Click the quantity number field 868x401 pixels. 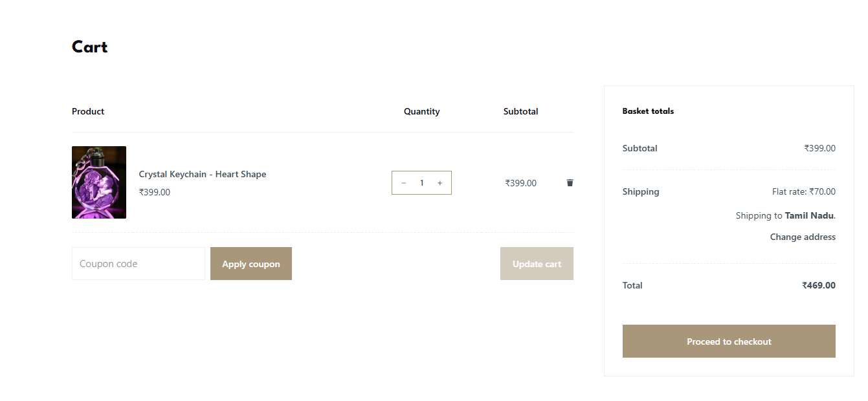click(421, 183)
